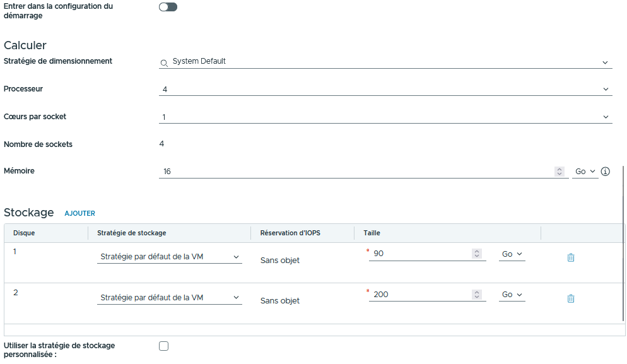This screenshot has width=627, height=364.
Task: Click search icon in Stratégie de dimensionnement
Action: click(x=164, y=62)
